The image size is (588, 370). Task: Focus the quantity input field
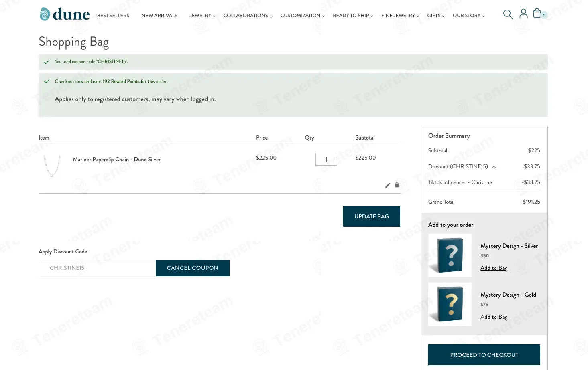[x=326, y=159]
